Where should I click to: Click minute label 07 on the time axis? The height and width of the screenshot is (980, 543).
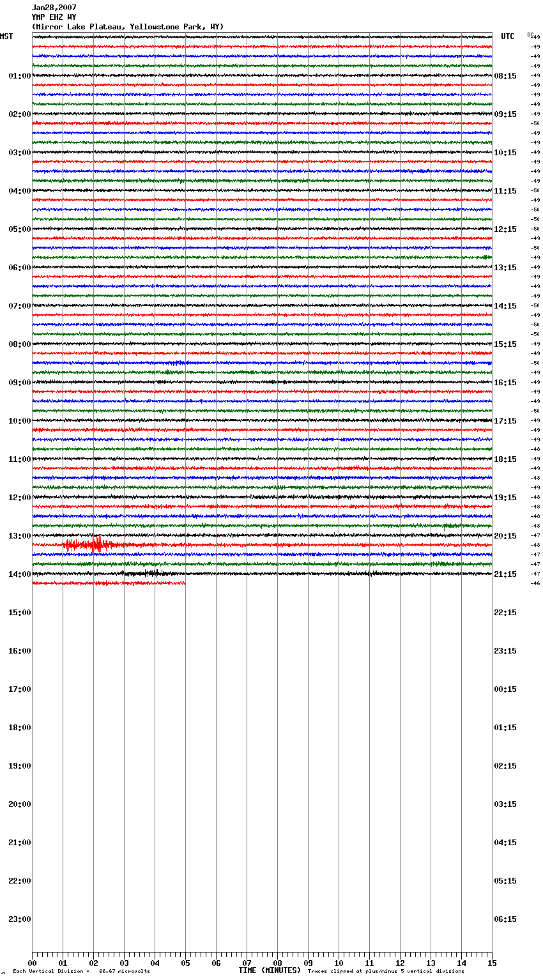247,963
